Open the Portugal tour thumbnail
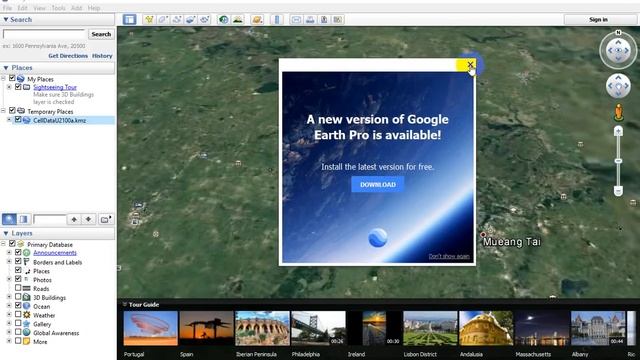This screenshot has width=640, height=360. [151, 328]
